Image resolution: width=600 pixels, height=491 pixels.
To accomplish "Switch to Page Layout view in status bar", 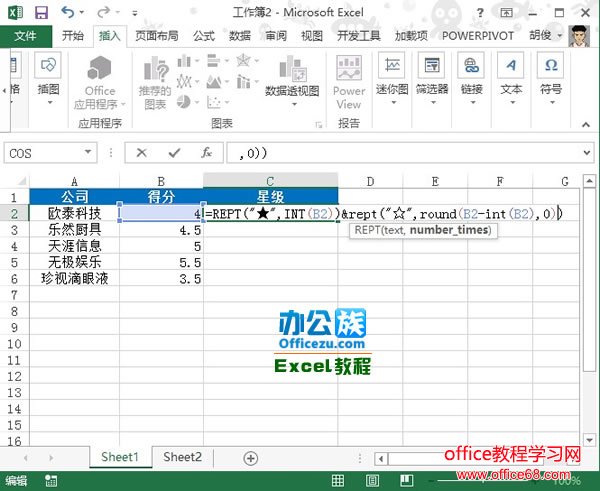I will (372, 481).
